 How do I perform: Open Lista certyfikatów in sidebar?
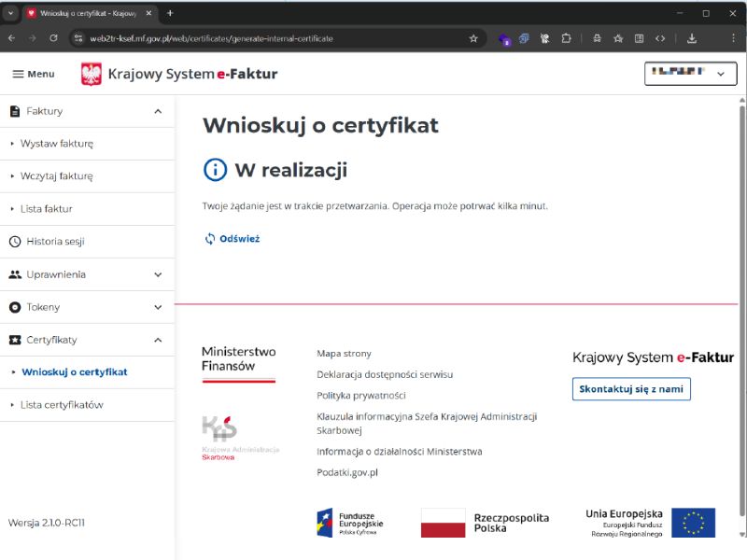coord(62,405)
